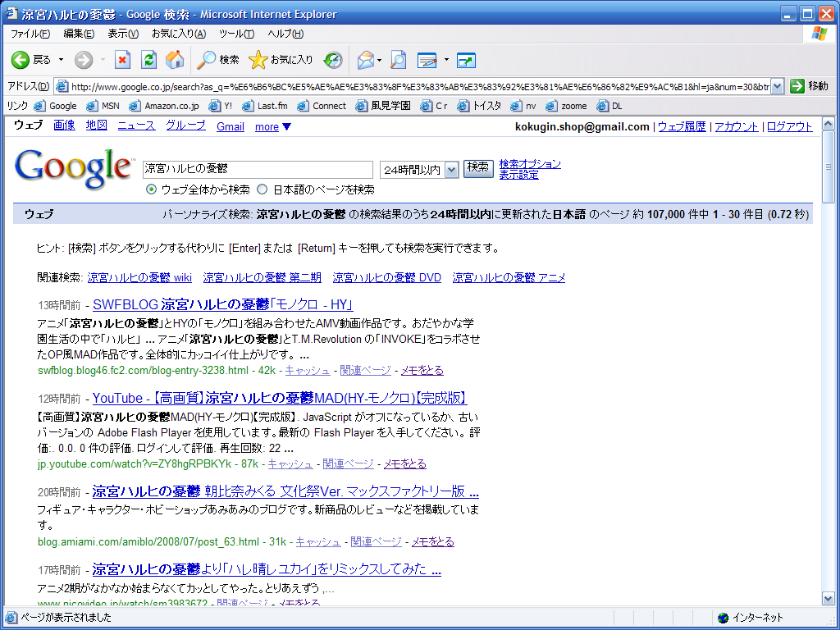Open the 検索 search pane
This screenshot has height=630, width=840.
tap(217, 60)
